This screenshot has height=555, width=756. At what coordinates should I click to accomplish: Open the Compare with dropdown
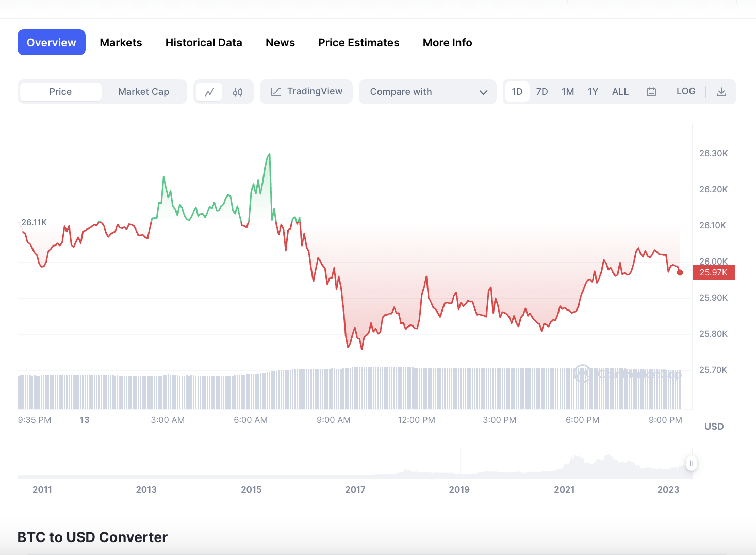[x=401, y=91]
